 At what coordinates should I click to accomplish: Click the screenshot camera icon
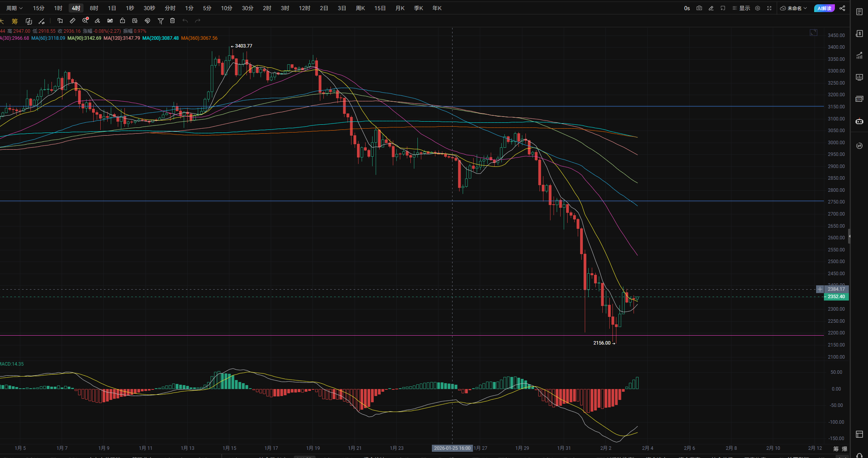coord(699,8)
